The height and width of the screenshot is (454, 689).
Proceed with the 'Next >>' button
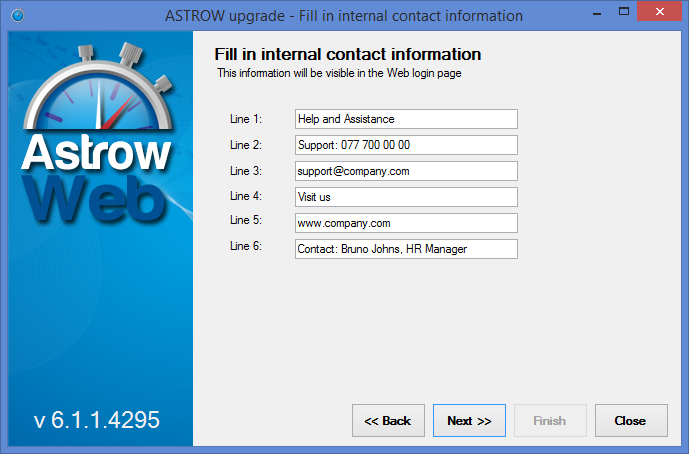[x=469, y=421]
